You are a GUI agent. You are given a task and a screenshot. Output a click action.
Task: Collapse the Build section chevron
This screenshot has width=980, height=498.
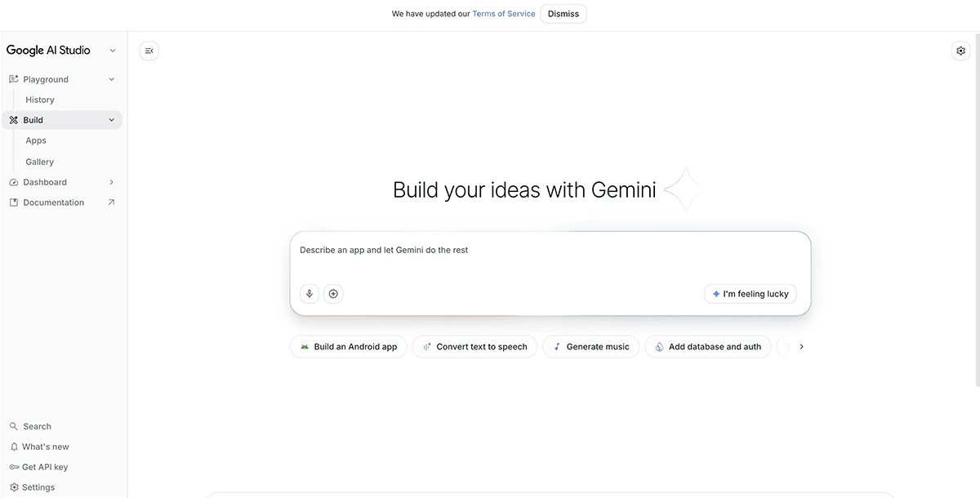[112, 120]
